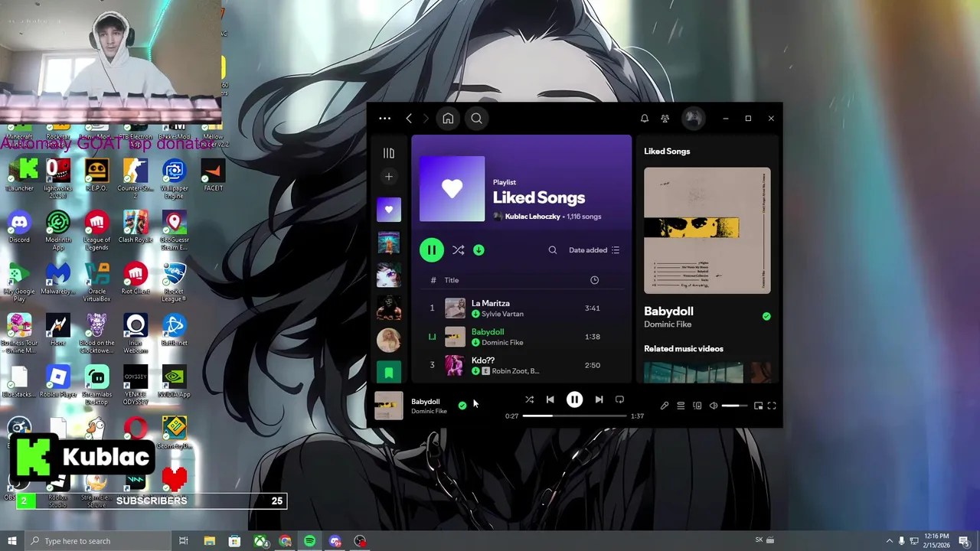Open the round blonde artist tile in sidebar
Viewport: 980px width, 551px height.
388,340
